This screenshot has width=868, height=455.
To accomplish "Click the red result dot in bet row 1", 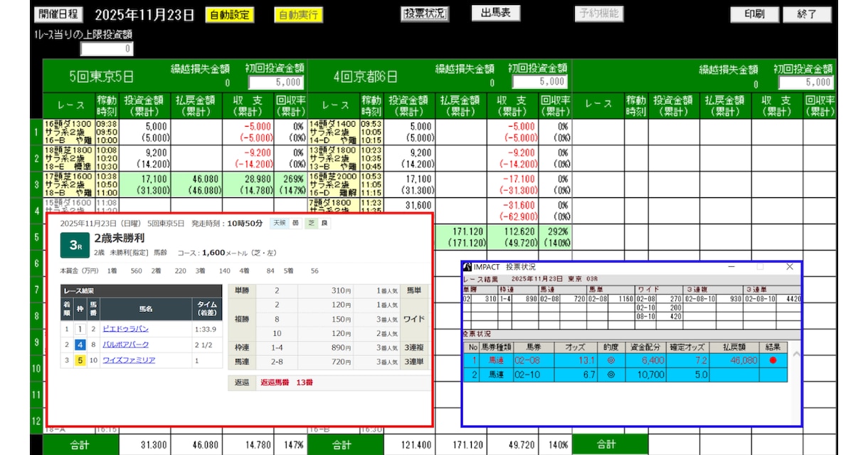I will pos(773,361).
